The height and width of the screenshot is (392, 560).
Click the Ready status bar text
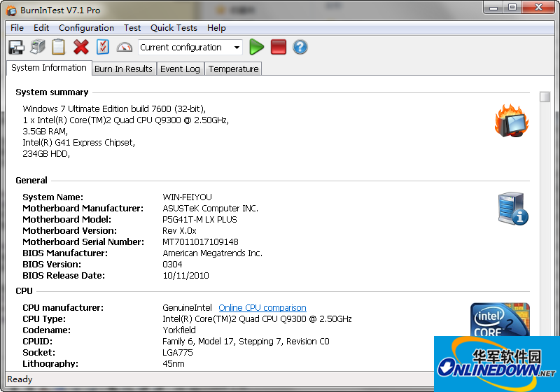point(20,379)
